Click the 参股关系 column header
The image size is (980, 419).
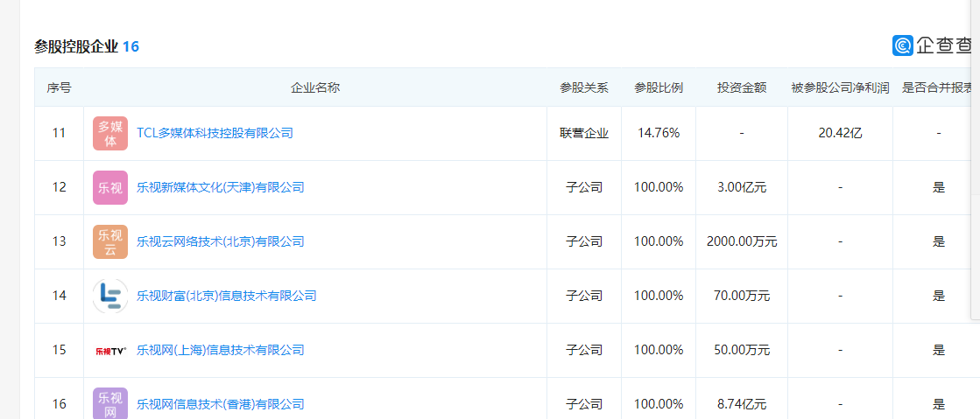coord(584,88)
